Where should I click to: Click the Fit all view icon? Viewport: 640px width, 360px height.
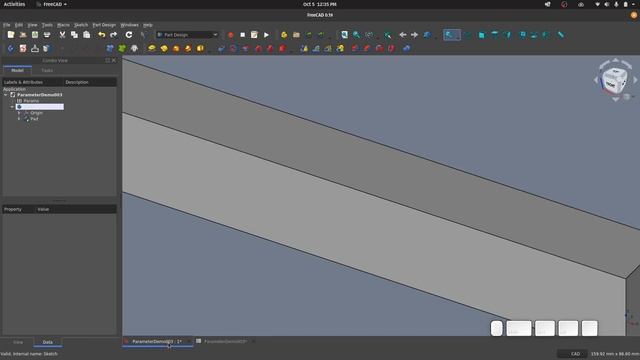[x=344, y=35]
